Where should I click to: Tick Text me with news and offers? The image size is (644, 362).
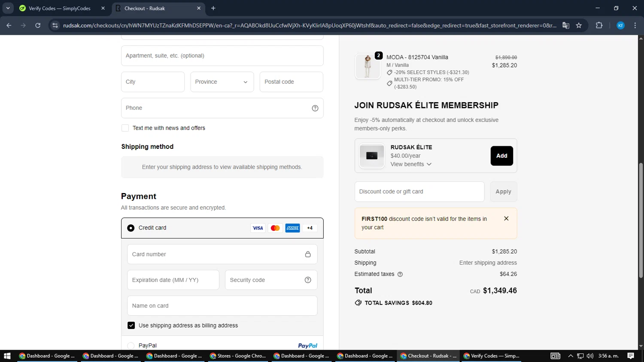coord(125,128)
